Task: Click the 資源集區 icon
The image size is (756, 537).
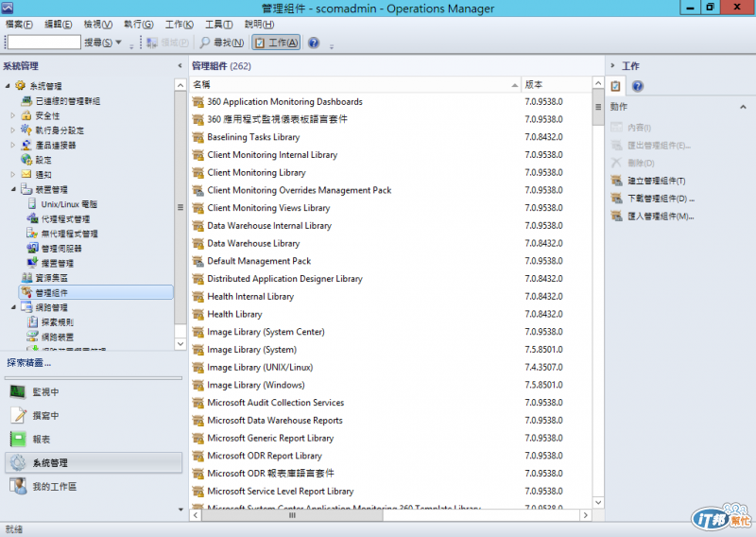Action: click(26, 278)
